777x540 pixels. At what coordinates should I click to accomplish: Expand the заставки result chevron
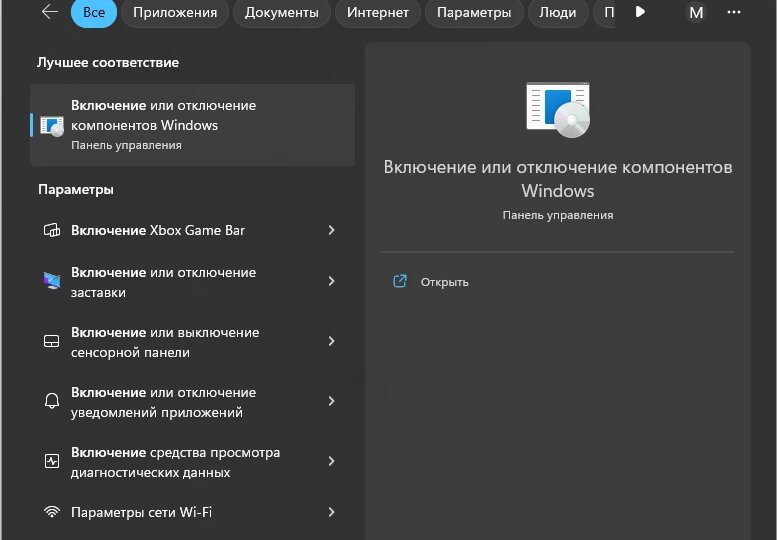332,281
